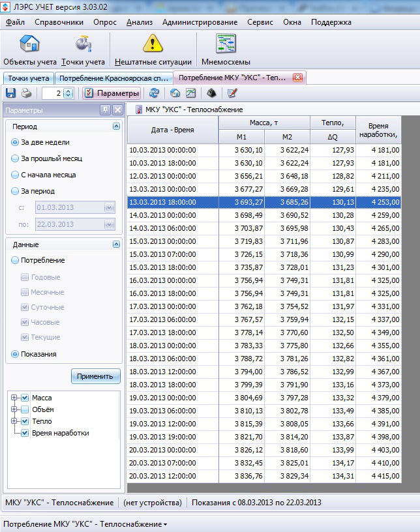420x532 pixels.
Task: Open the Окна menu
Action: (292, 22)
